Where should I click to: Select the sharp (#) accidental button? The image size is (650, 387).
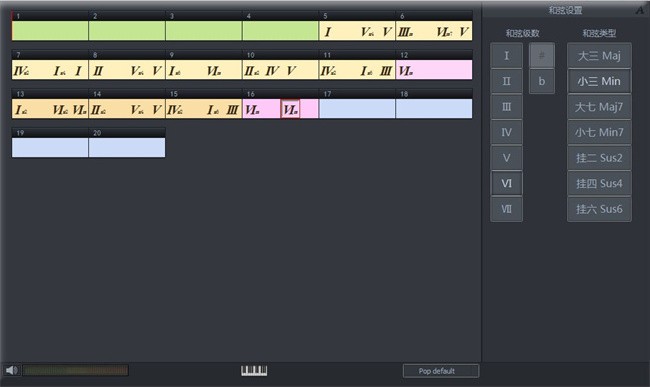point(542,56)
